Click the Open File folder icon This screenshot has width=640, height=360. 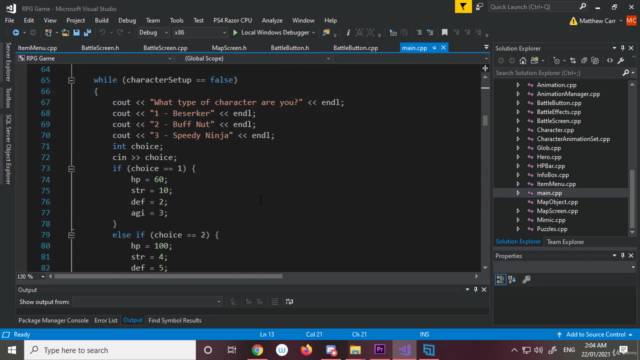point(65,33)
